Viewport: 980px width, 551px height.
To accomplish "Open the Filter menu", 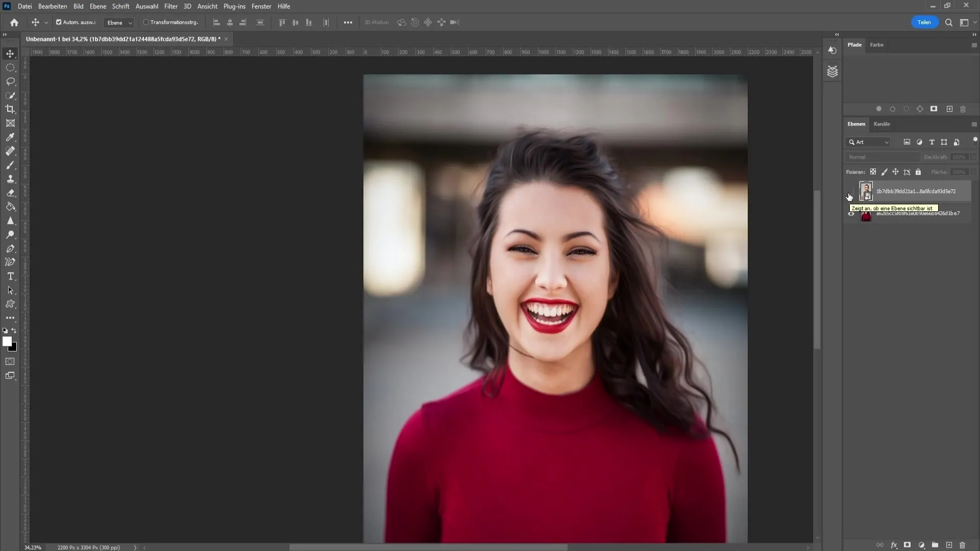I will coord(171,7).
